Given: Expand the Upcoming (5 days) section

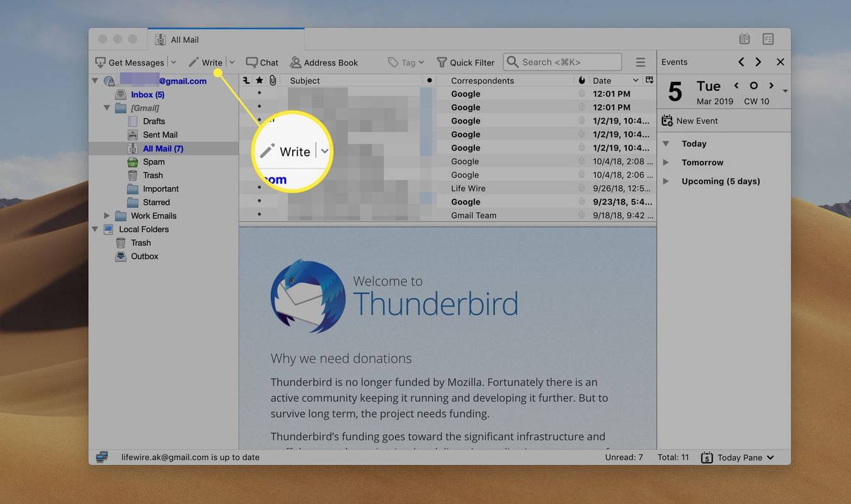Looking at the screenshot, I should point(666,181).
